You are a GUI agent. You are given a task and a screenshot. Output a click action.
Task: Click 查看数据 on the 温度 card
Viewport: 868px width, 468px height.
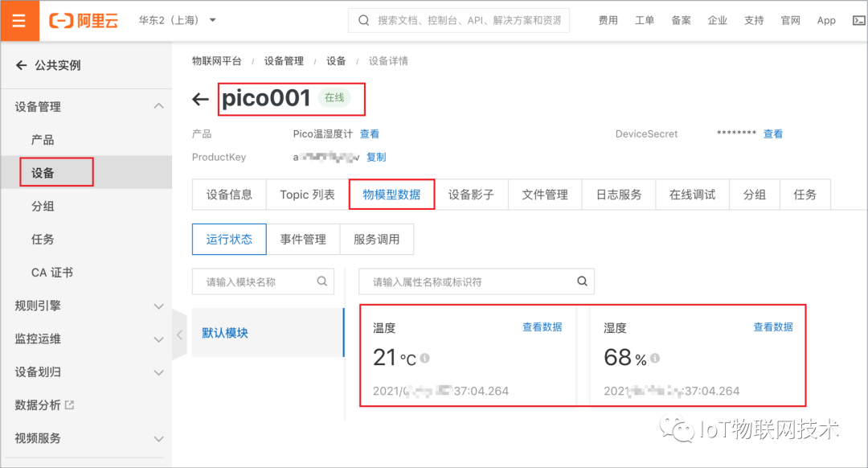[x=542, y=327]
